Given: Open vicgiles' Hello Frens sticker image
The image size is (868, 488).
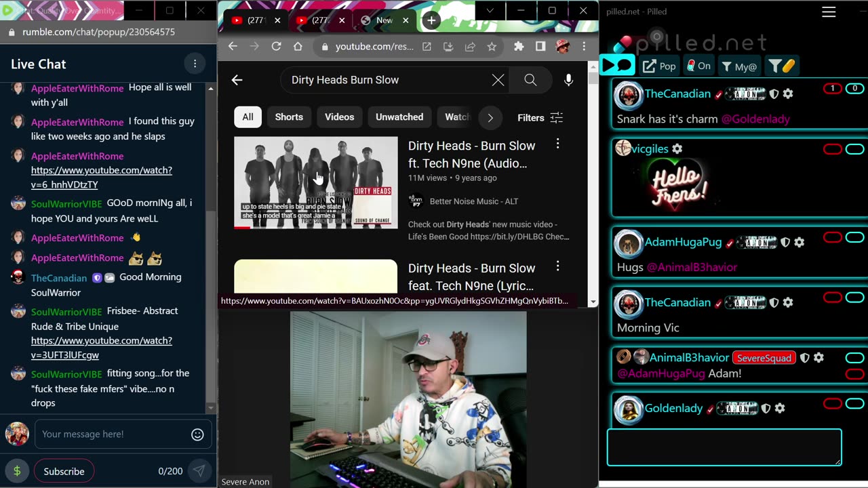Looking at the screenshot, I should pyautogui.click(x=677, y=185).
